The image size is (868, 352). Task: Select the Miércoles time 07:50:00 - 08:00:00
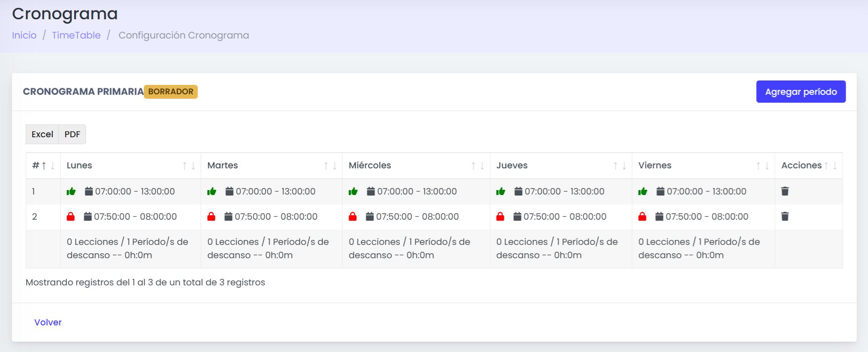pyautogui.click(x=417, y=217)
